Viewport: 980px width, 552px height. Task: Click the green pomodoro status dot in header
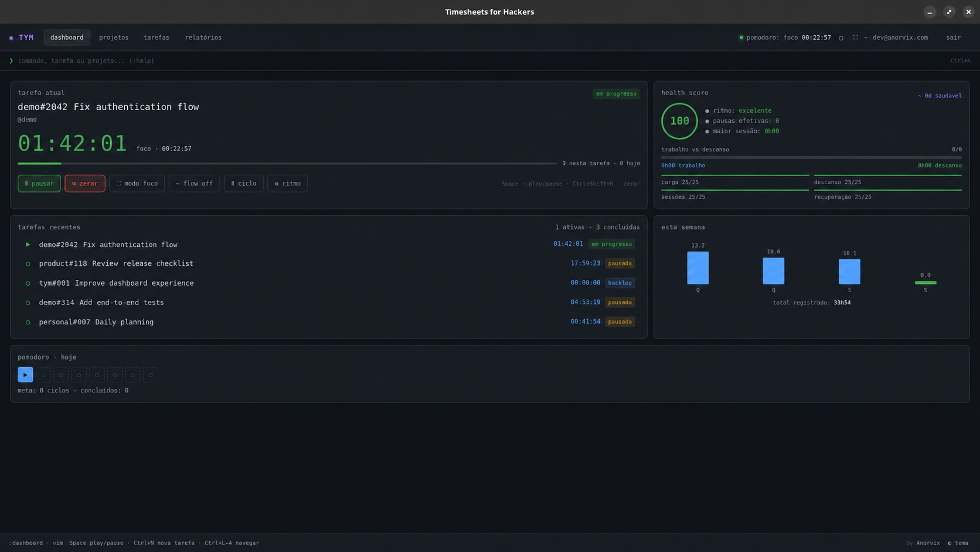click(x=741, y=38)
